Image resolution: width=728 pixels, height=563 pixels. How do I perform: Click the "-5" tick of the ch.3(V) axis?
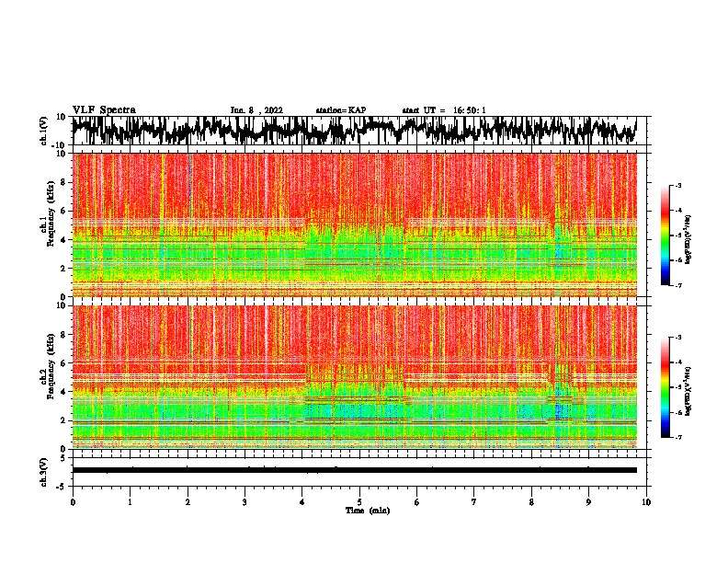tap(62, 487)
